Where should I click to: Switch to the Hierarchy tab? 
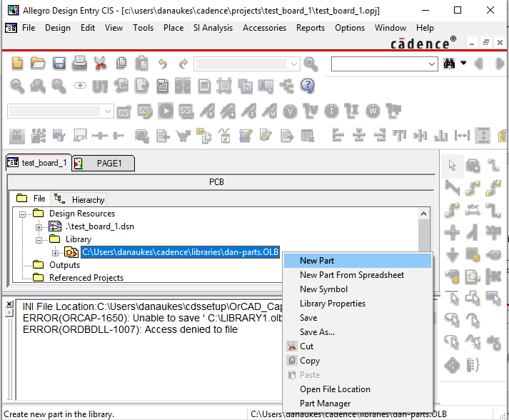tap(79, 199)
